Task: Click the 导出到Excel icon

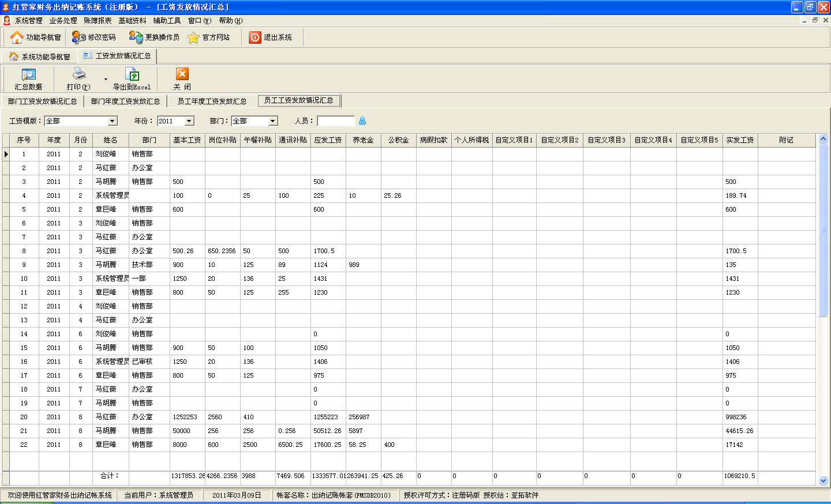Action: point(132,74)
